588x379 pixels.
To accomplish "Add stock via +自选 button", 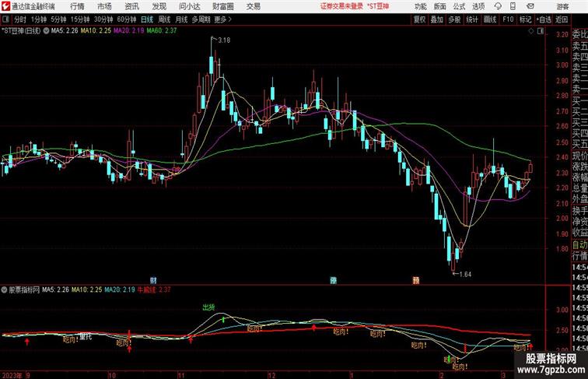I will point(544,19).
